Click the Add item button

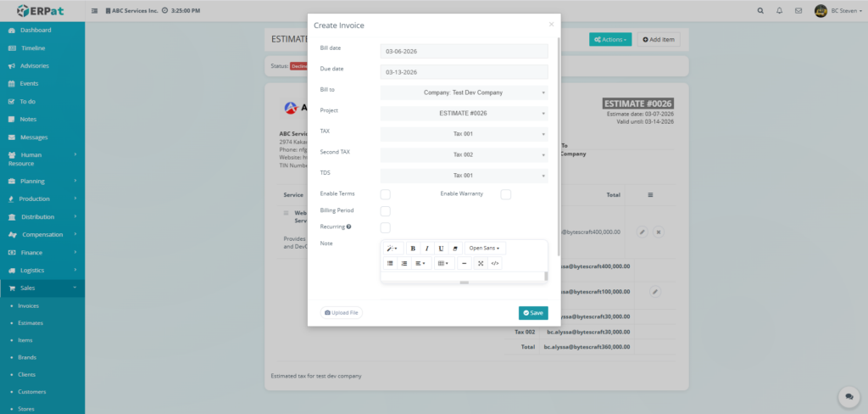(x=659, y=39)
